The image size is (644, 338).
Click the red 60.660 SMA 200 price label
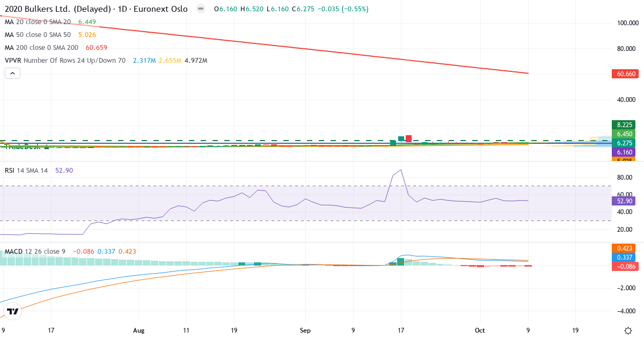(x=625, y=74)
